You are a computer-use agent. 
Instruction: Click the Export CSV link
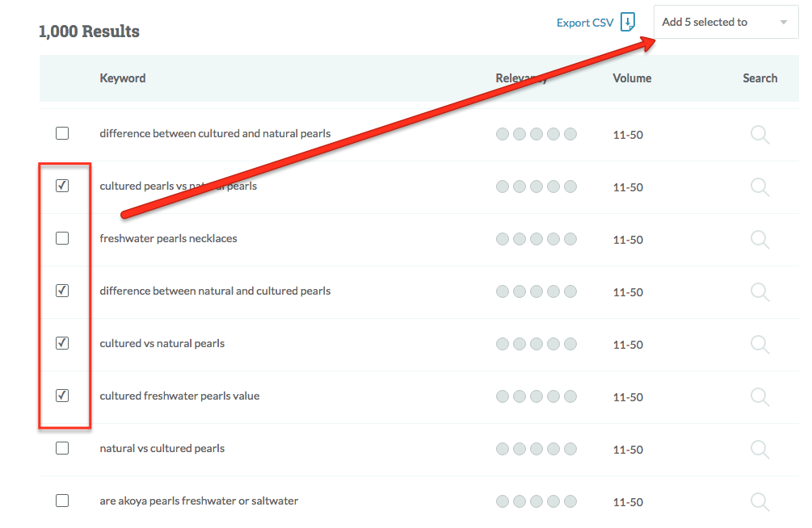pyautogui.click(x=584, y=23)
